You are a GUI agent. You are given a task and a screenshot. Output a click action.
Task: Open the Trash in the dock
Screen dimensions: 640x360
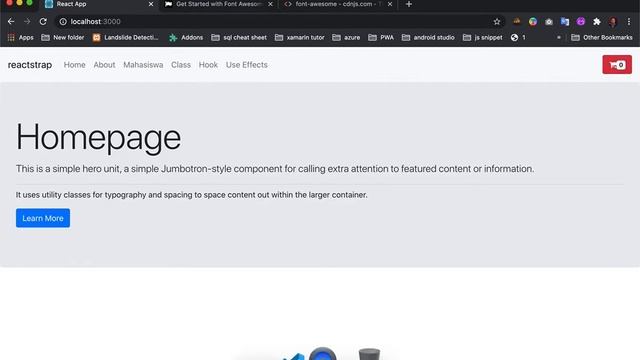(369, 354)
